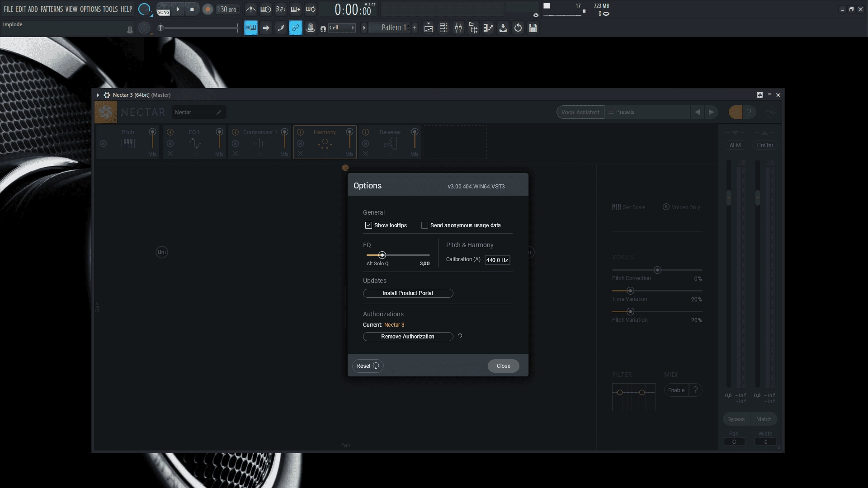The height and width of the screenshot is (488, 868).
Task: Click the Match button
Action: (x=764, y=419)
